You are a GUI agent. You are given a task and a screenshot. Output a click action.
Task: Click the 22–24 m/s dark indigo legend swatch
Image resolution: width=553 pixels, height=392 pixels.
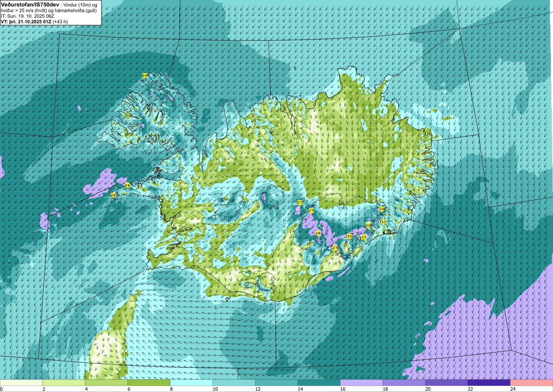pyautogui.click(x=489, y=383)
